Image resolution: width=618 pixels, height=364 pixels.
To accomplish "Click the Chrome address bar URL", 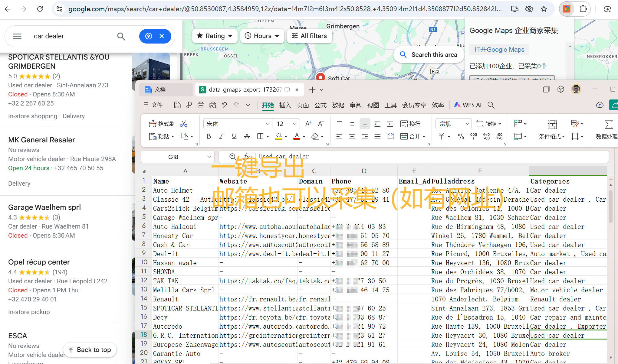I will [285, 9].
